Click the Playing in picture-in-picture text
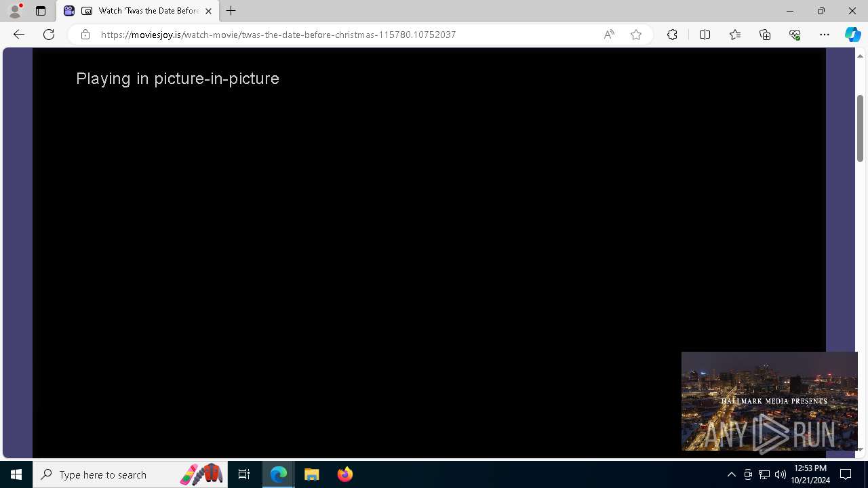 coord(178,79)
